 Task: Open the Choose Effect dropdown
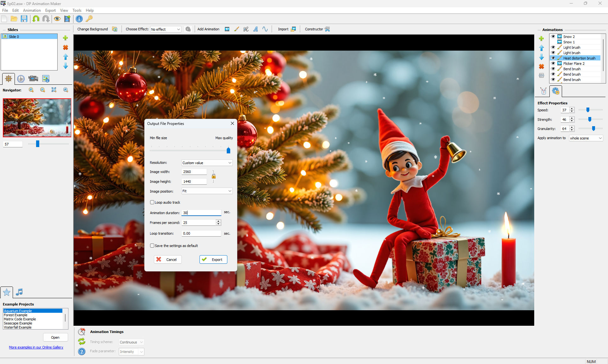point(166,29)
